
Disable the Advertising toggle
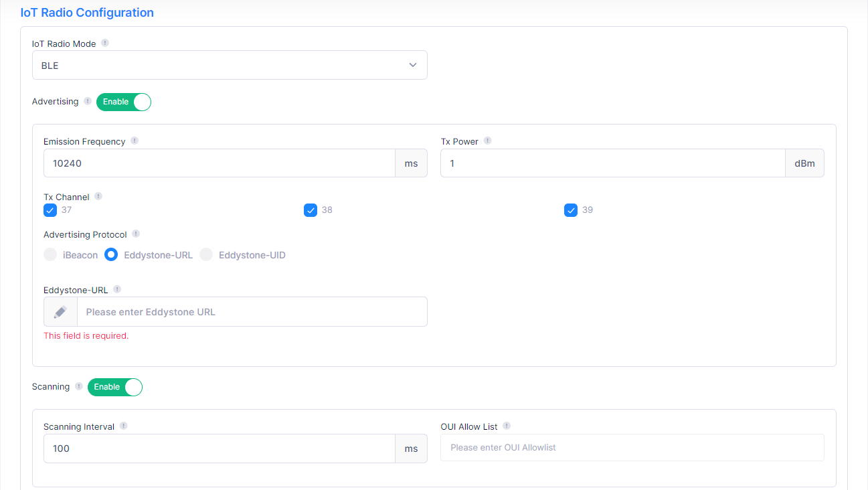[x=124, y=102]
